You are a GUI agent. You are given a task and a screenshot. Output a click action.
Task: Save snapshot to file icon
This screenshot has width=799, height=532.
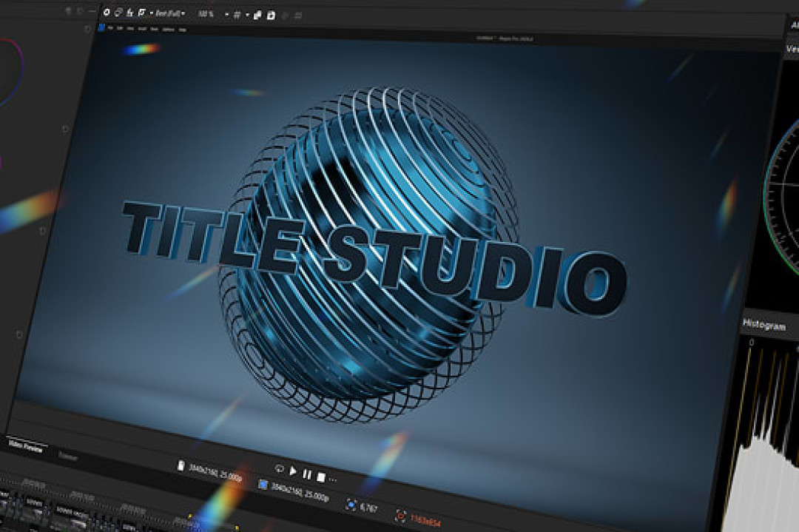[271, 15]
